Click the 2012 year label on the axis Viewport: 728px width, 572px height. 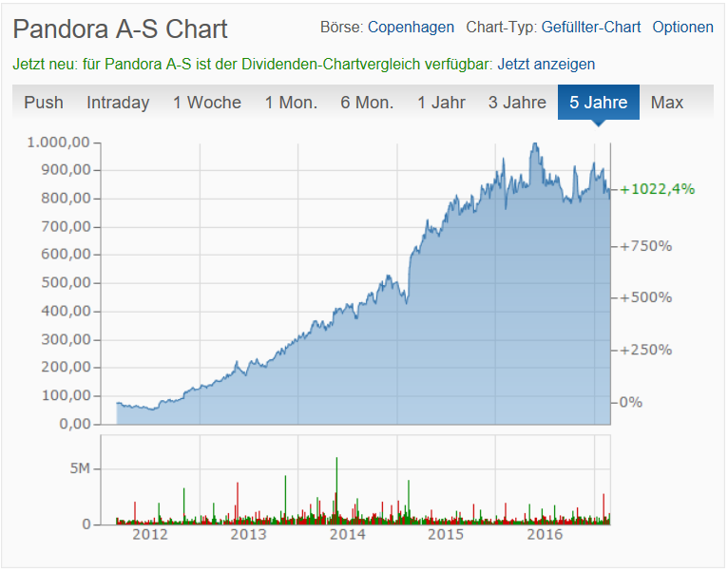(x=149, y=535)
